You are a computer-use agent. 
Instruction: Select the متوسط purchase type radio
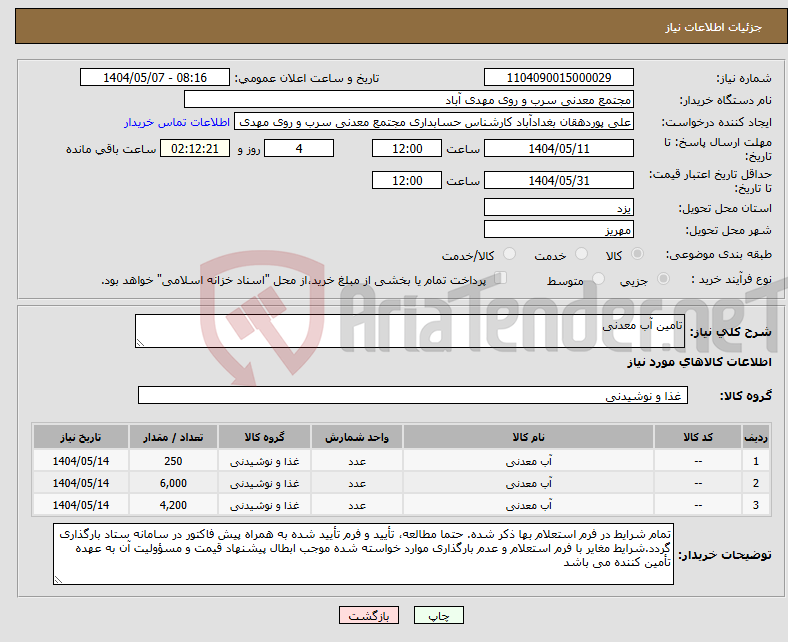coord(598,279)
